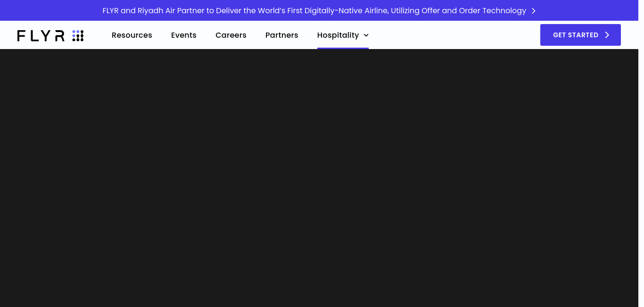Screen dimensions: 644x307
Task: Navigate to Careers
Action: (231, 35)
